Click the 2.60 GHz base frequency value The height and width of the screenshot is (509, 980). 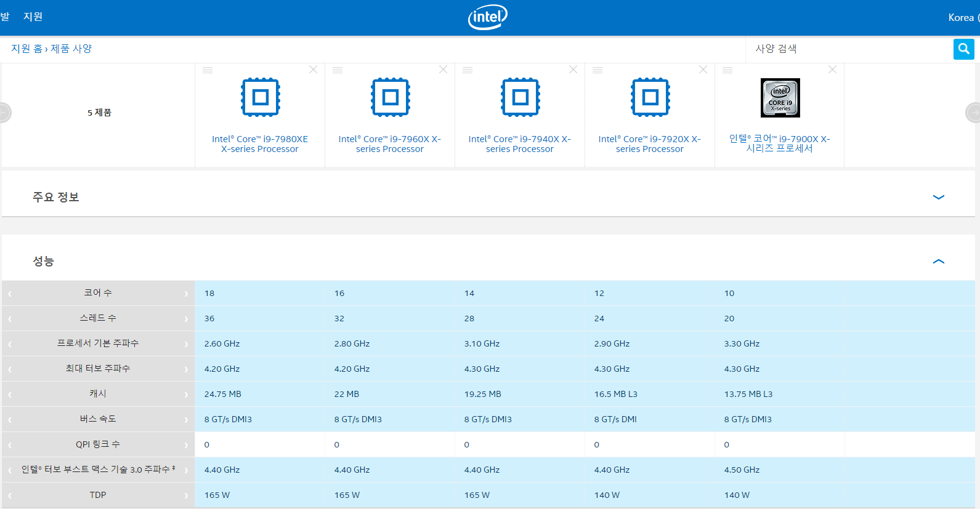[x=222, y=344]
